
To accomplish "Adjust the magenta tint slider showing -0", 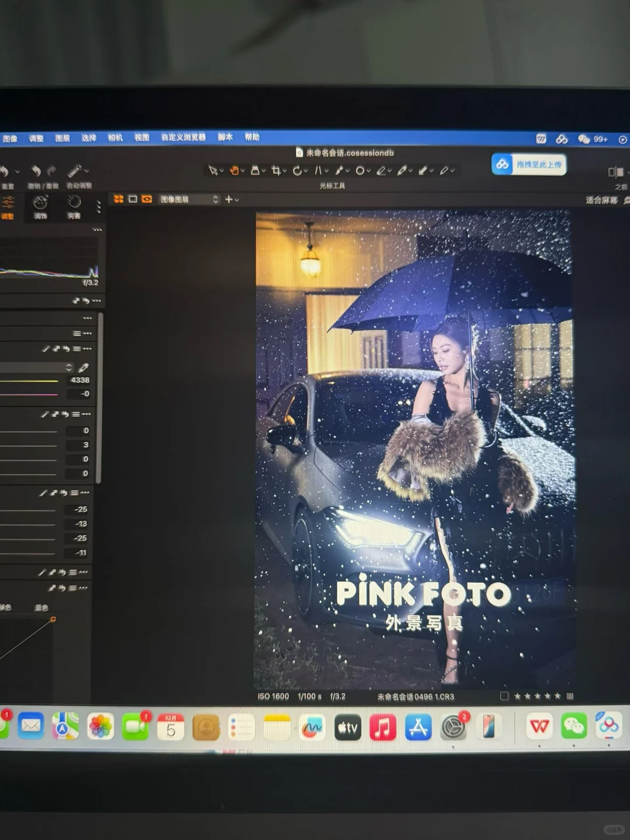I will pos(29,394).
